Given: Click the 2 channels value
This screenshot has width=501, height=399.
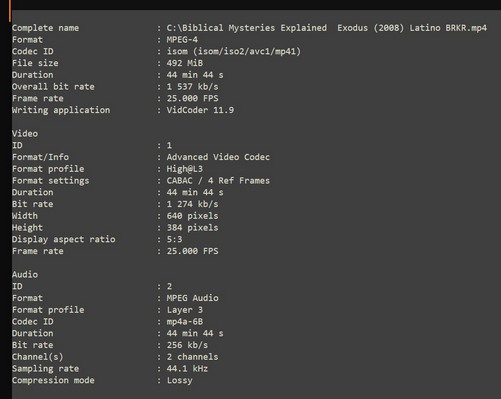Looking at the screenshot, I should click(192, 357).
